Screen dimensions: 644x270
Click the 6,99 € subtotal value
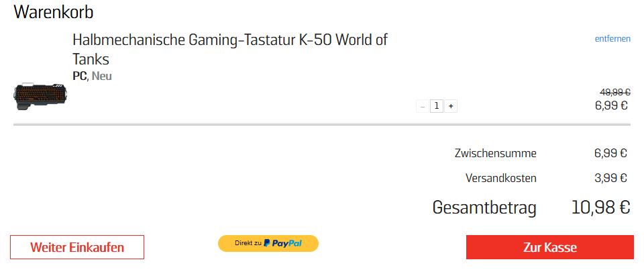coord(610,153)
